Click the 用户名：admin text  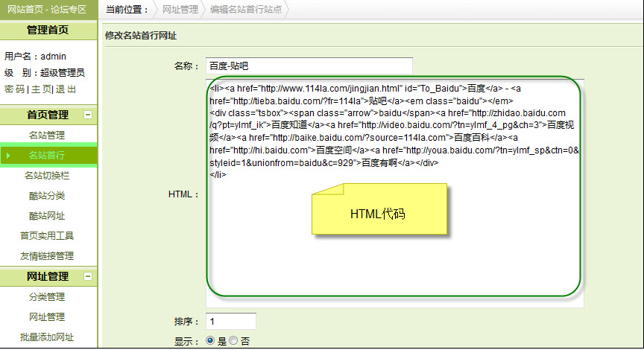coord(35,57)
